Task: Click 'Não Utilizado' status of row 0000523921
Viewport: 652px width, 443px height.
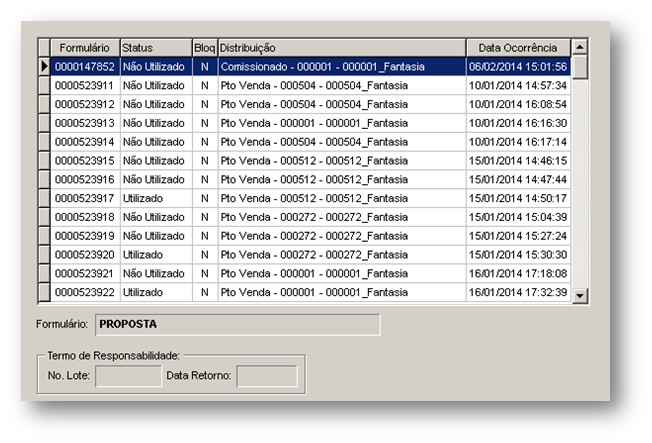Action: [x=156, y=273]
